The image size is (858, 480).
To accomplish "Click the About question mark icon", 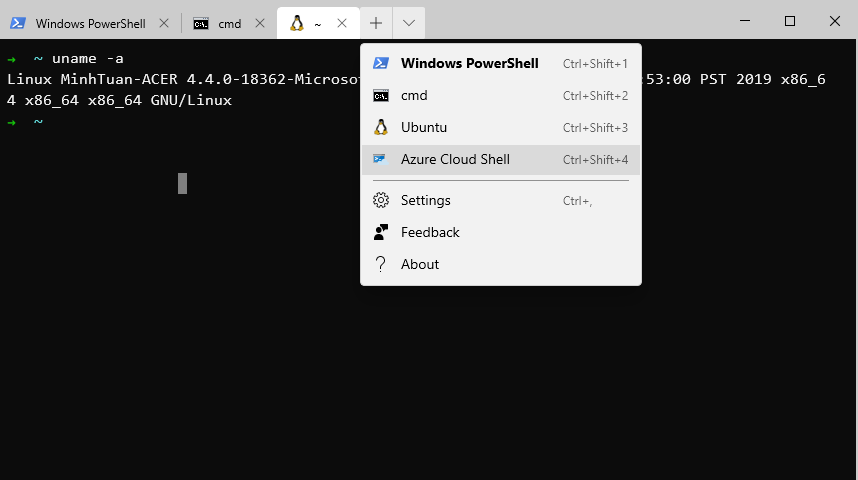I will tap(380, 264).
